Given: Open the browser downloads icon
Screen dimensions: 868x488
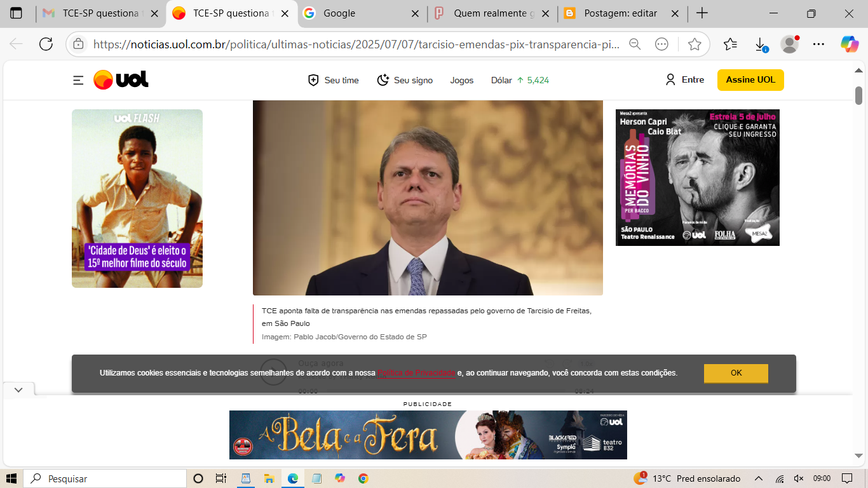Looking at the screenshot, I should (x=760, y=44).
